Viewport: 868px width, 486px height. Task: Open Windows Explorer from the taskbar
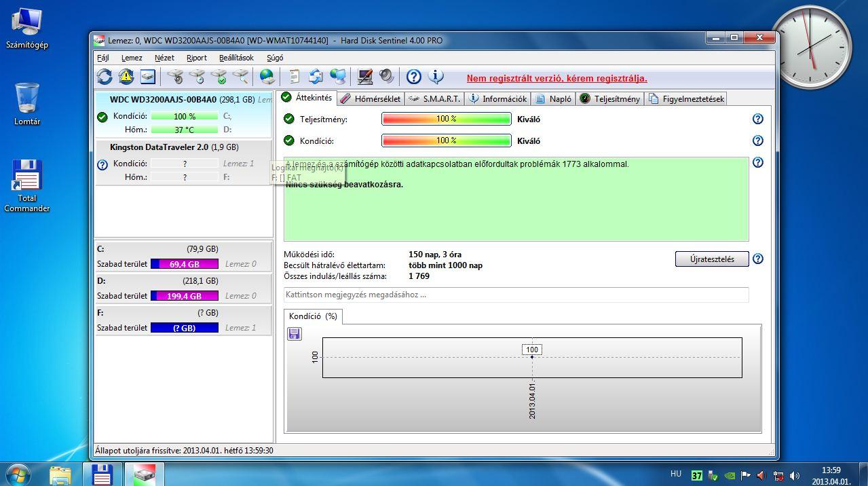[x=60, y=474]
